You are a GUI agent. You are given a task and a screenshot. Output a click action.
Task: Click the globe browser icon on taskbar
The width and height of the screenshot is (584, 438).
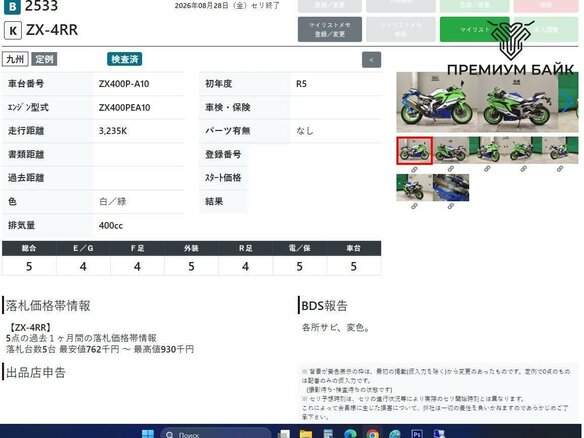click(x=394, y=434)
